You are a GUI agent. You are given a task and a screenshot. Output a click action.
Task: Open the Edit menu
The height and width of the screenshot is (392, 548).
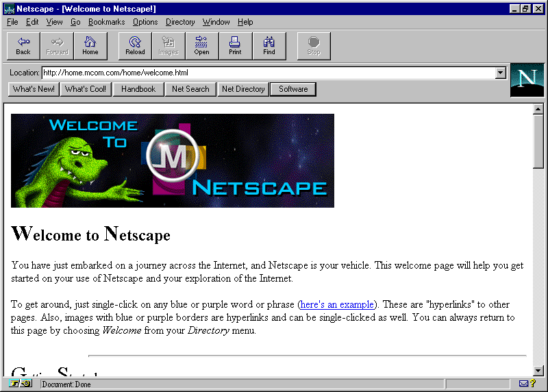(32, 22)
